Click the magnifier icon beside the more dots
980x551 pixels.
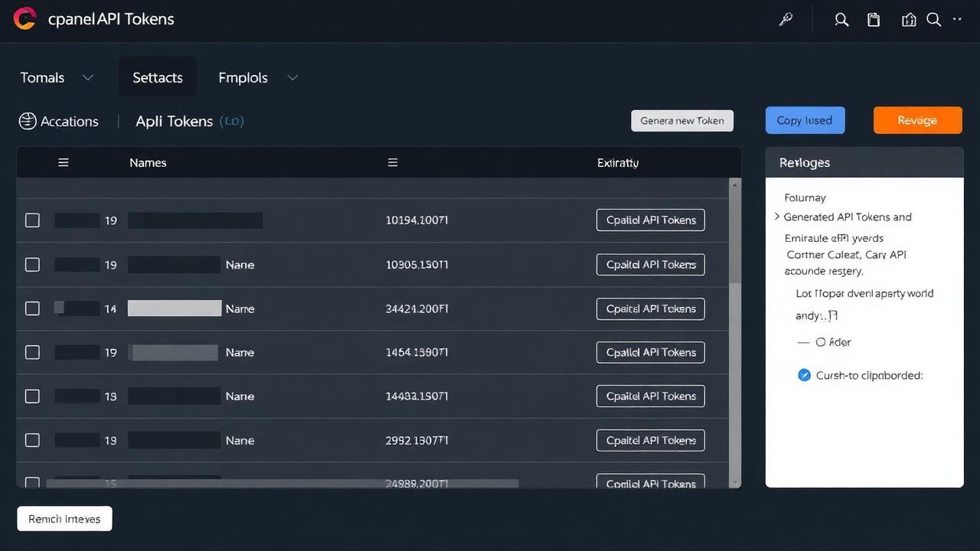tap(933, 20)
